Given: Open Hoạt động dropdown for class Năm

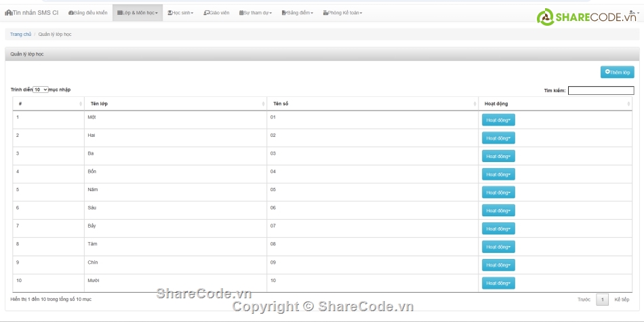Looking at the screenshot, I should (498, 193).
